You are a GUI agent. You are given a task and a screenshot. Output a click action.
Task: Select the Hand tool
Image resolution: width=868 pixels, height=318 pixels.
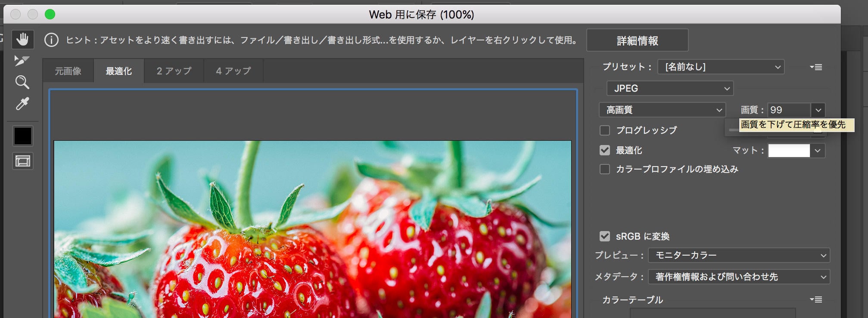pyautogui.click(x=22, y=40)
